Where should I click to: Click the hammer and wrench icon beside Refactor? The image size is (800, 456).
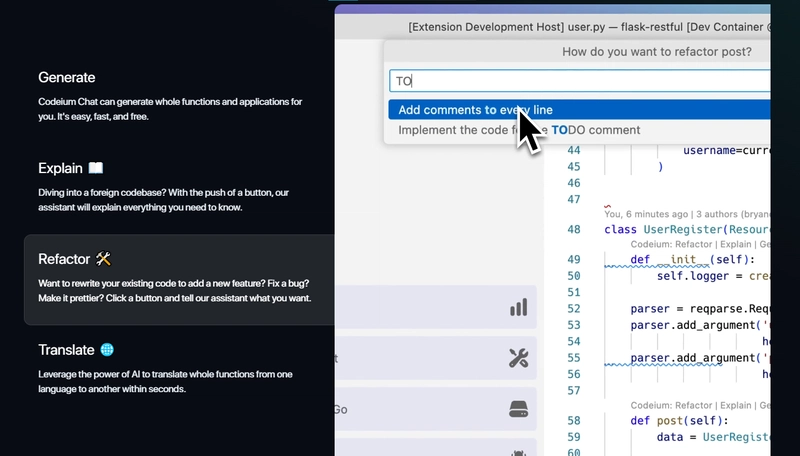click(104, 259)
